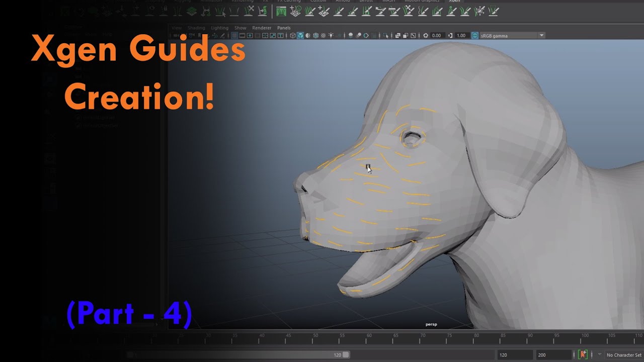
Task: Toggle the safe action overlay
Action: pyautogui.click(x=273, y=36)
